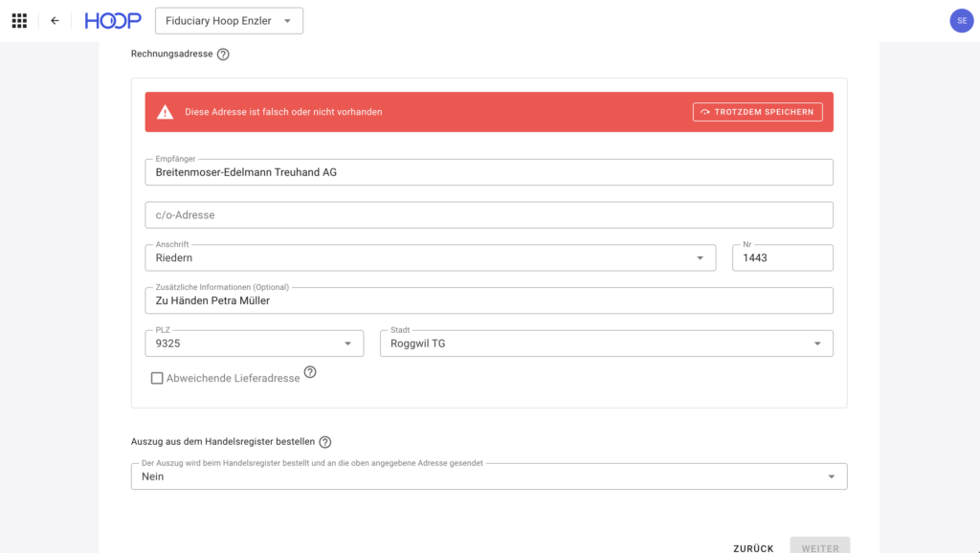This screenshot has height=553, width=980.
Task: Click the HOOP logo
Action: coord(113,21)
